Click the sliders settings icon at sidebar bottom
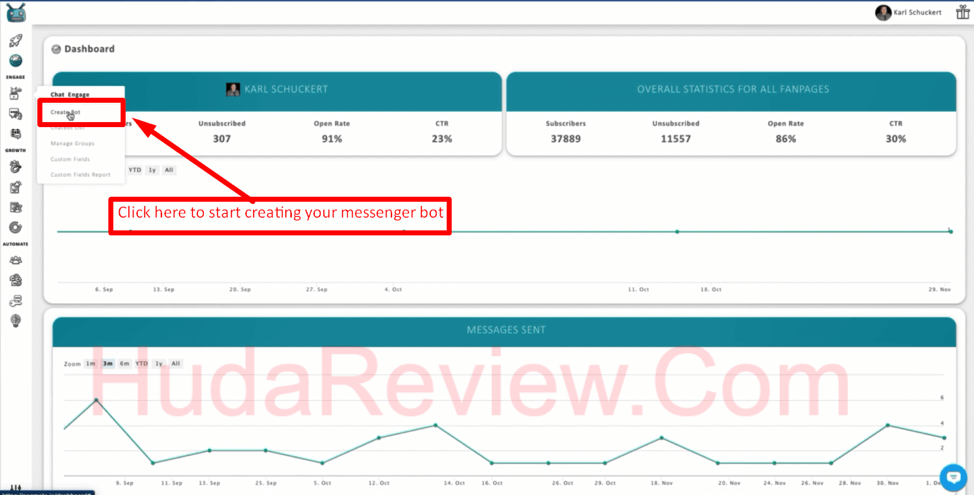 16,488
